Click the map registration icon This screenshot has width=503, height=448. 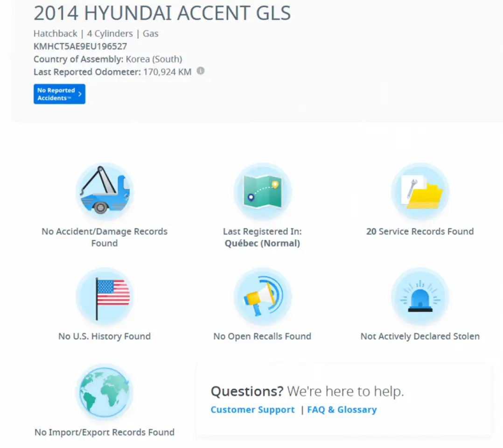[x=262, y=191]
